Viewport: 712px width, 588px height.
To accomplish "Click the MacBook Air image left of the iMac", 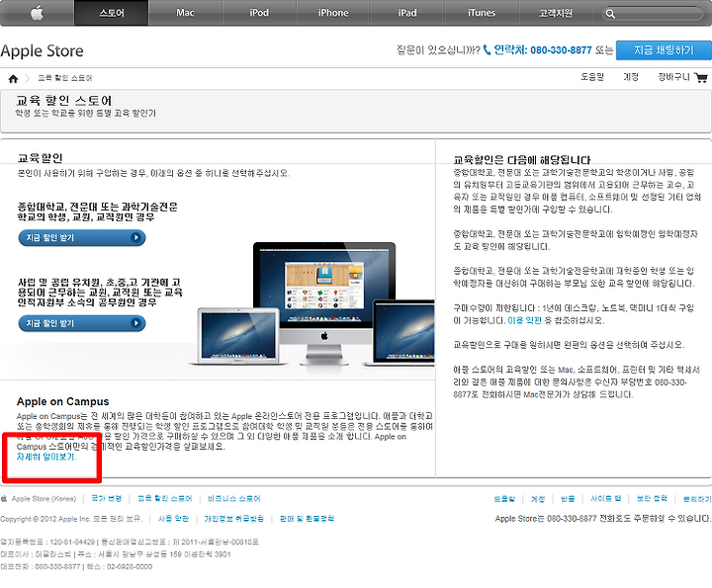I will click(x=238, y=337).
